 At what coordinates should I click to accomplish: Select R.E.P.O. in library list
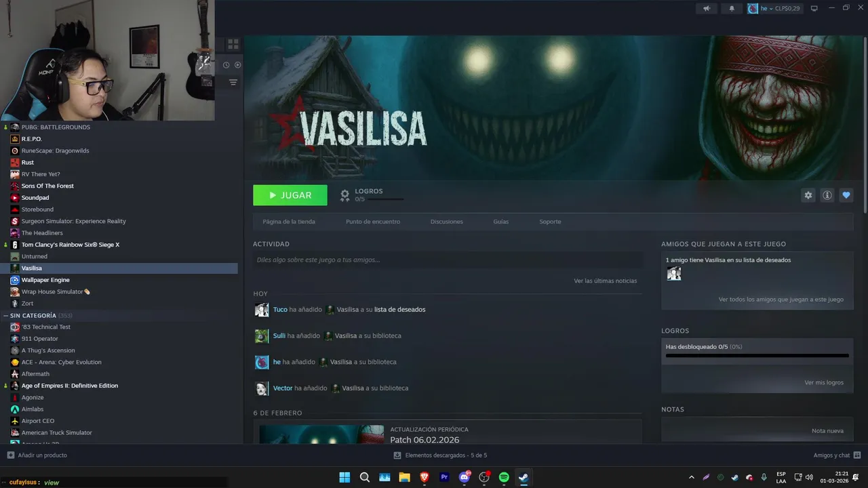[32, 139]
